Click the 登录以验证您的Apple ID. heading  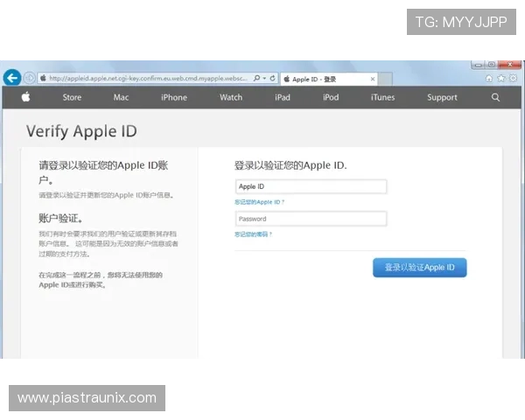pyautogui.click(x=290, y=165)
